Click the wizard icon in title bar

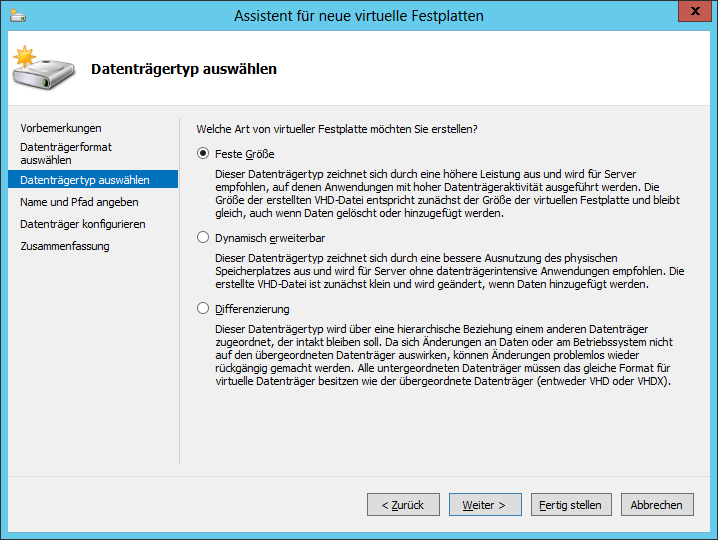pyautogui.click(x=17, y=15)
